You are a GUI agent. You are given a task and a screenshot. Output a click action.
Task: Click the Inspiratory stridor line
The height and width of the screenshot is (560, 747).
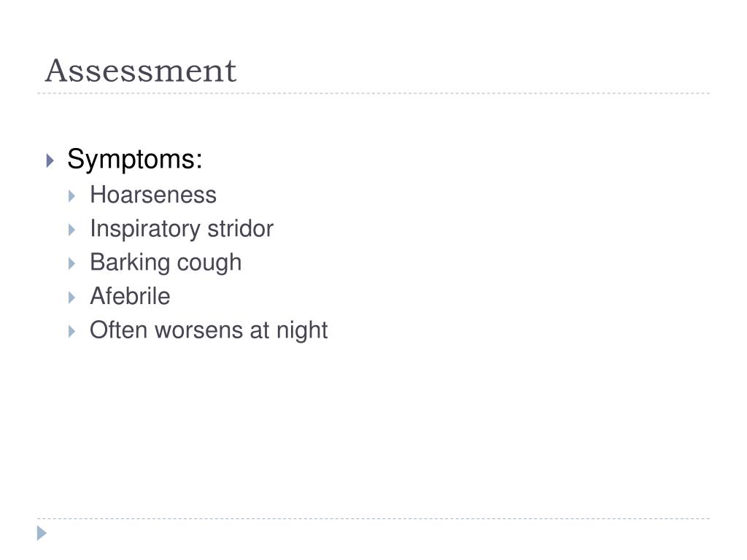[182, 229]
